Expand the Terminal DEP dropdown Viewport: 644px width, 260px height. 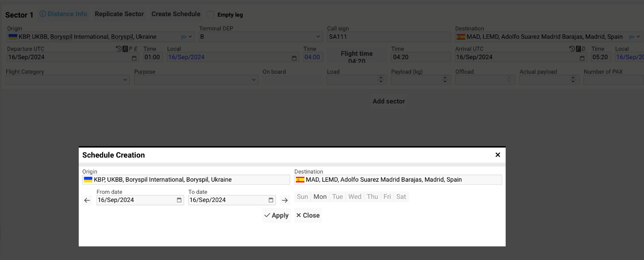[x=317, y=36]
